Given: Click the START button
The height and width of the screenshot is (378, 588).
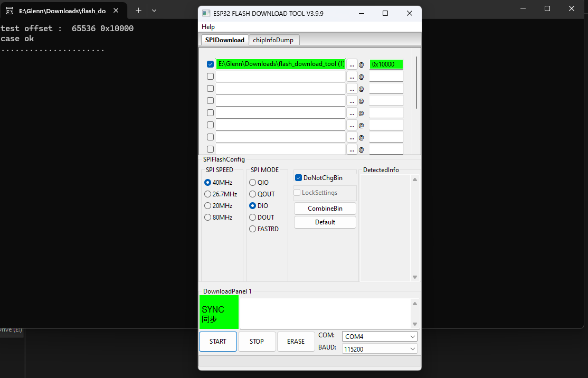Looking at the screenshot, I should pyautogui.click(x=218, y=342).
